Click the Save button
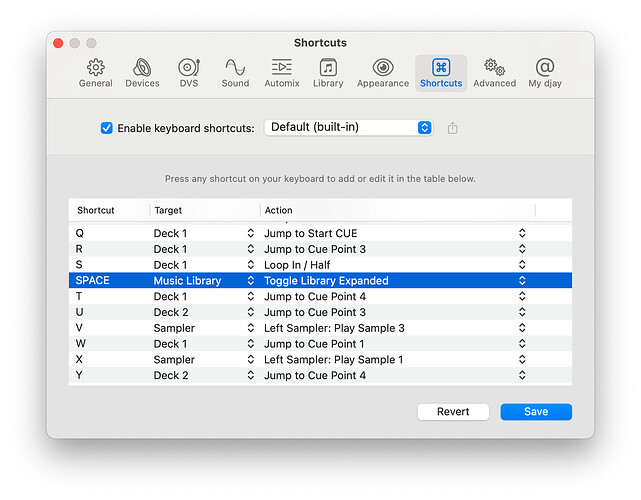 tap(536, 412)
